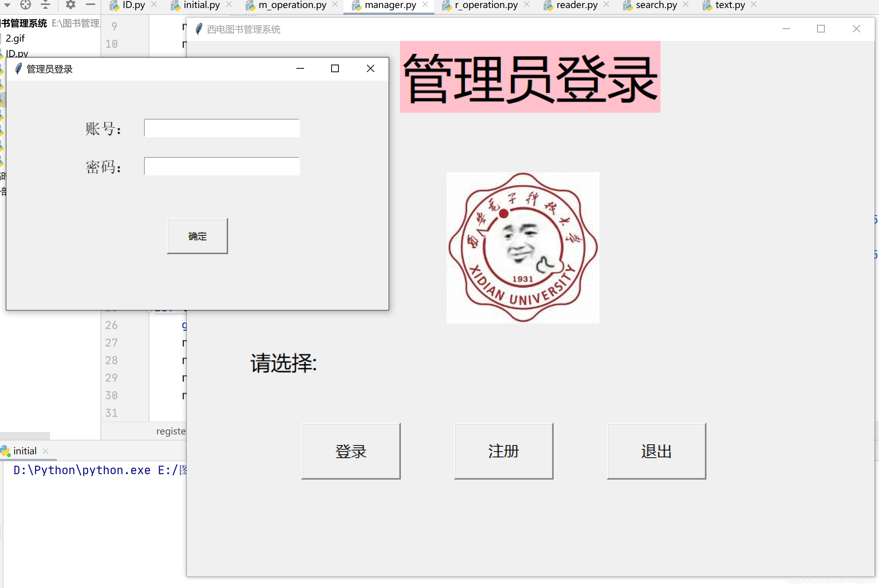879x588 pixels.
Task: Select 2.gif in project tree
Action: pyautogui.click(x=15, y=38)
